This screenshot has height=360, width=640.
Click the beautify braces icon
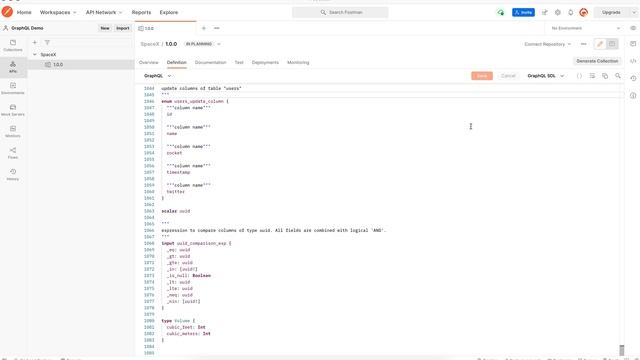point(579,76)
